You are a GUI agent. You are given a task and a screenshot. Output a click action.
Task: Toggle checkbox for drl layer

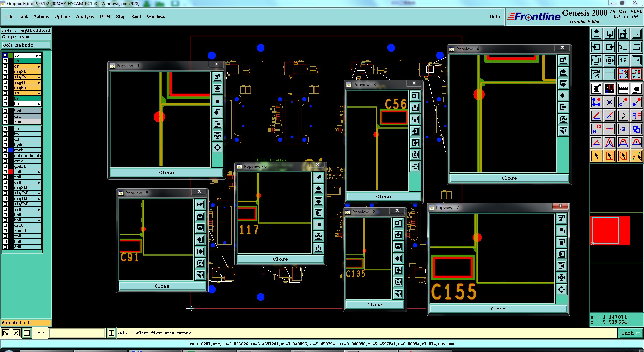point(5,116)
